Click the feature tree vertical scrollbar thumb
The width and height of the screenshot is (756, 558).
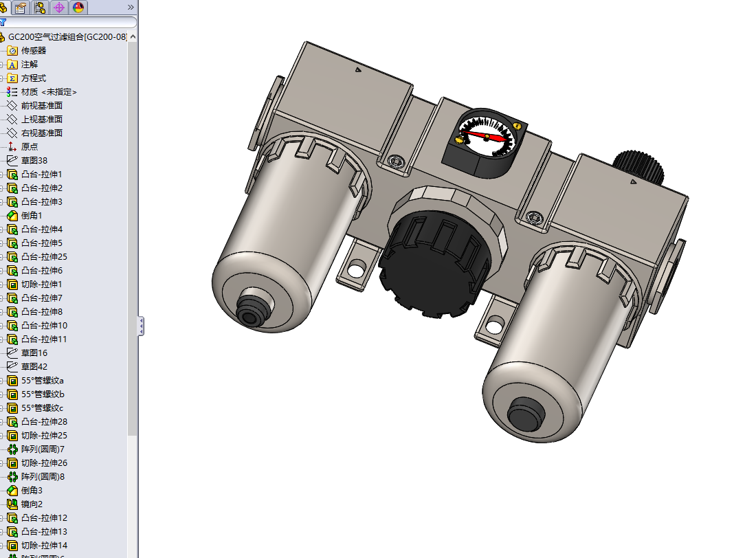pos(133,238)
